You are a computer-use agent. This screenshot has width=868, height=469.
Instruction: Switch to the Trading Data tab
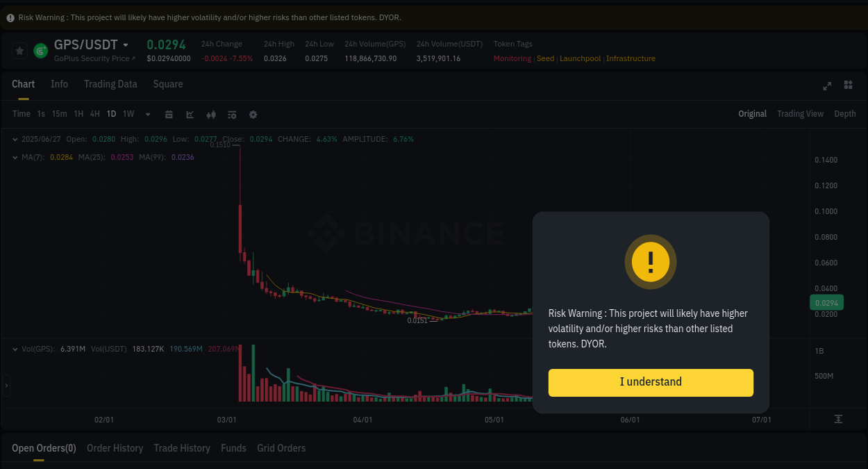(x=110, y=84)
